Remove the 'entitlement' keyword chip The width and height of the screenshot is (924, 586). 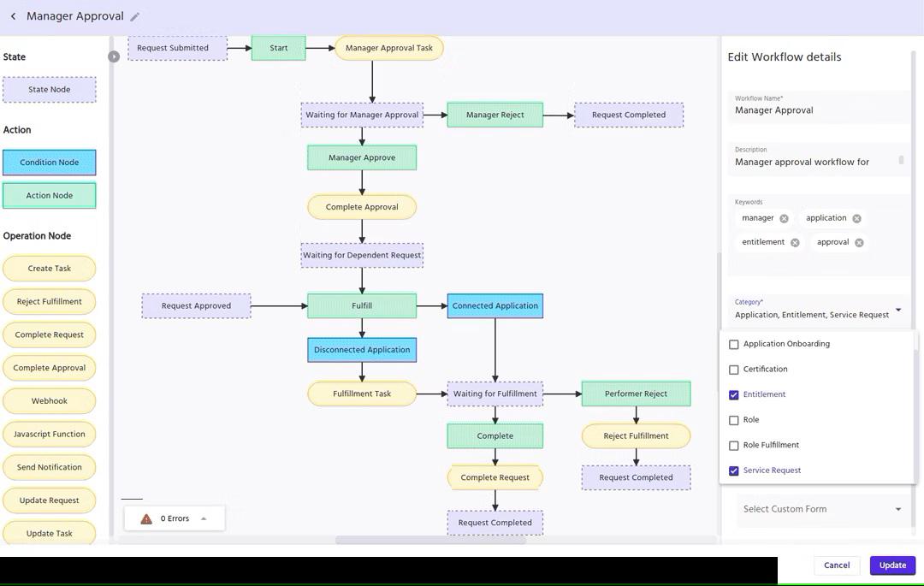[795, 243]
